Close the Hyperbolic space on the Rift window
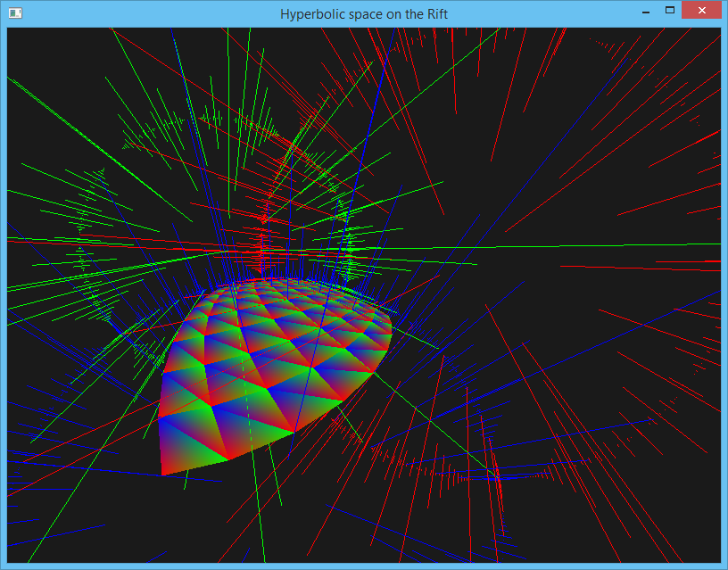This screenshot has height=570, width=728. (x=701, y=10)
